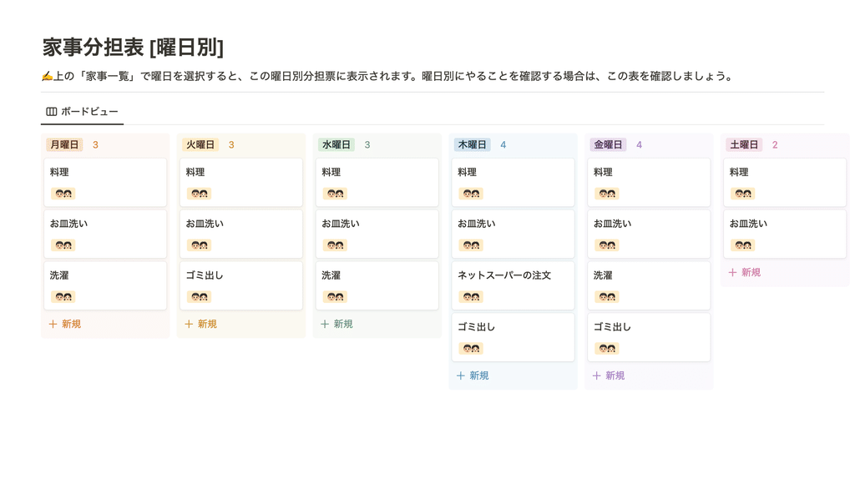The height and width of the screenshot is (504, 855).
Task: Open the 料理 card in 土曜日
Action: click(x=785, y=183)
